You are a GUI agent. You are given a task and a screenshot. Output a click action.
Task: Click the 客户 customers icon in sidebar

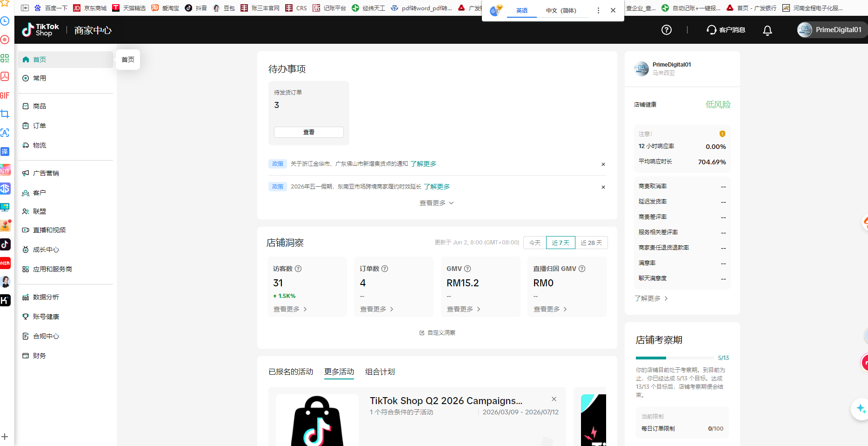pos(26,193)
